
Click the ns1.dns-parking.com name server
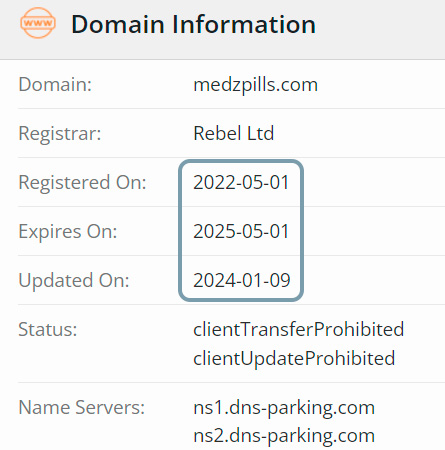[284, 408]
